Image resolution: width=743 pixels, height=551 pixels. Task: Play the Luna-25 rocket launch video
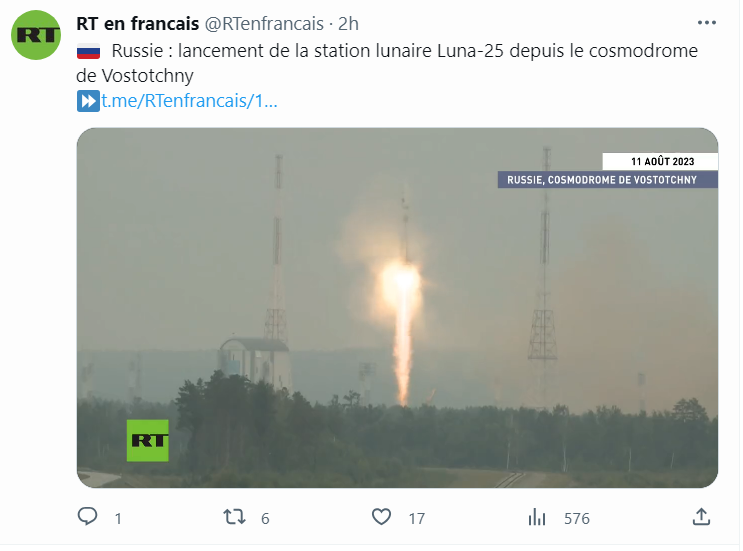pos(397,307)
